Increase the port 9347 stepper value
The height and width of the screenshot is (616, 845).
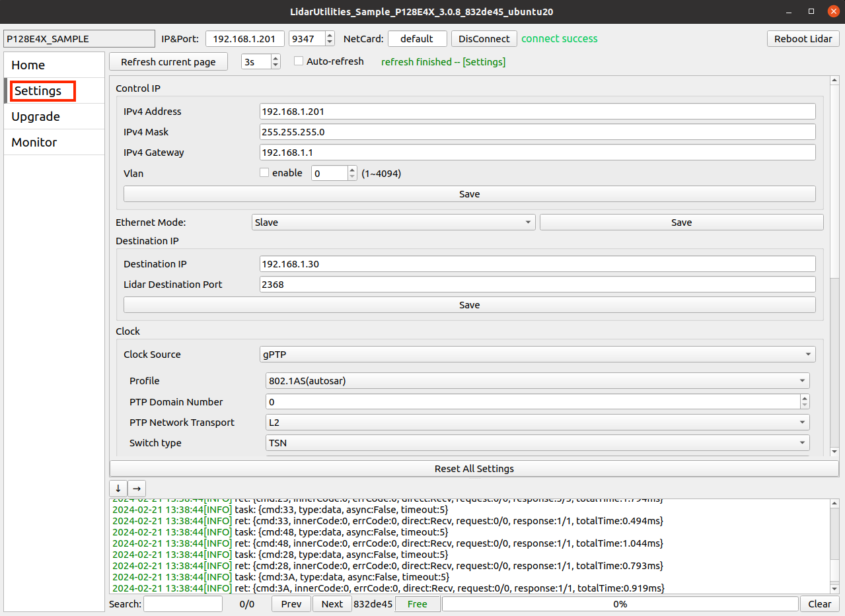coord(330,36)
